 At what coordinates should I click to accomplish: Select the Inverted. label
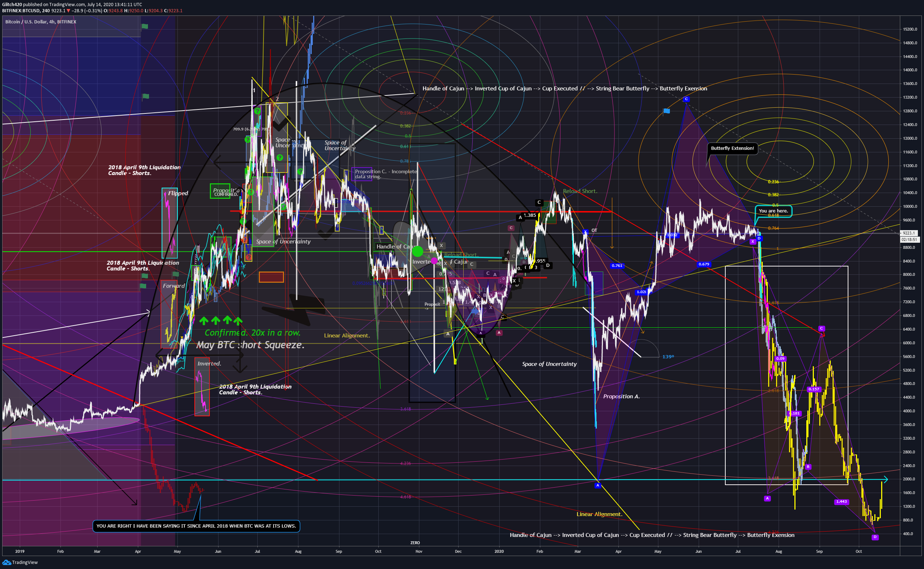point(209,363)
